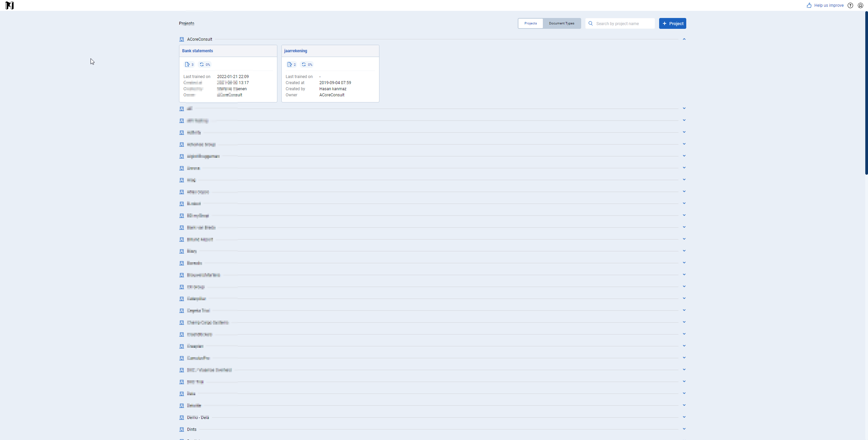This screenshot has width=868, height=440.
Task: Click the page vertical scrollbar
Action: (866, 93)
